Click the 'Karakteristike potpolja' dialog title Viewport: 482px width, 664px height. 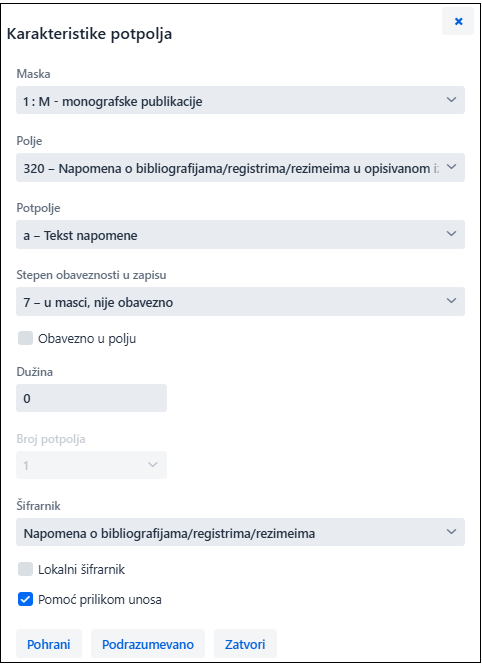pyautogui.click(x=89, y=34)
